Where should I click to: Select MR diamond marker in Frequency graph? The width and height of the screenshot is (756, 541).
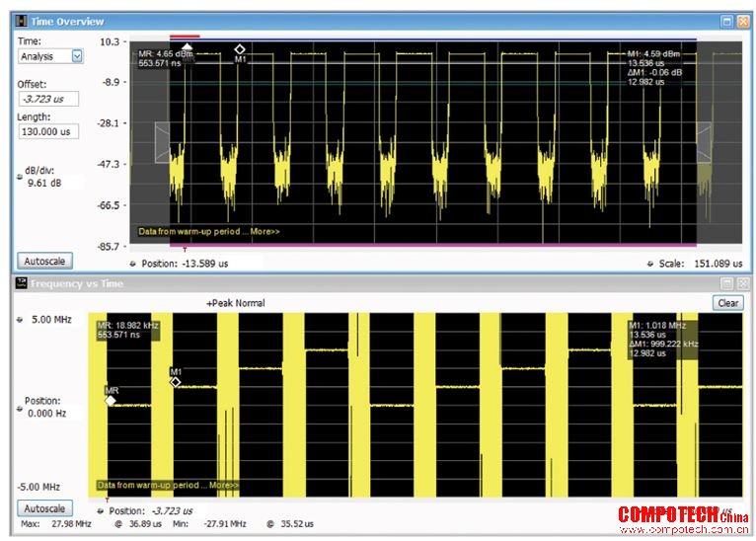tap(111, 401)
